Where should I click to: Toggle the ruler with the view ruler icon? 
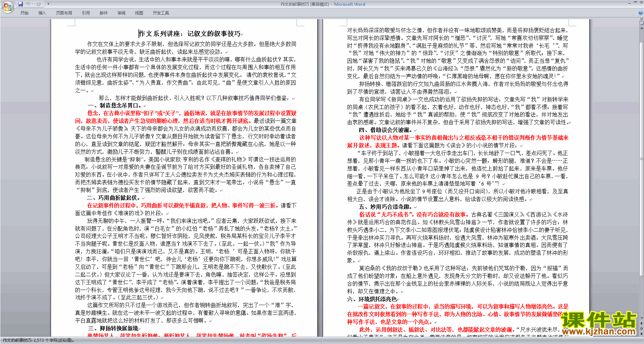pyautogui.click(x=642, y=23)
